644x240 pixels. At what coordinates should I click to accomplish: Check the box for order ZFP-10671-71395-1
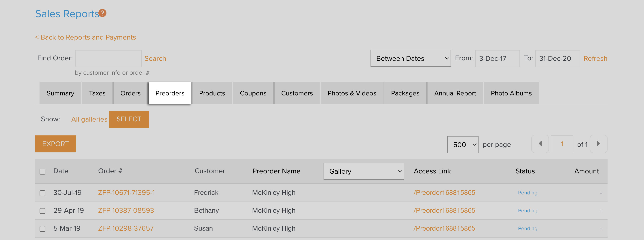pos(42,193)
